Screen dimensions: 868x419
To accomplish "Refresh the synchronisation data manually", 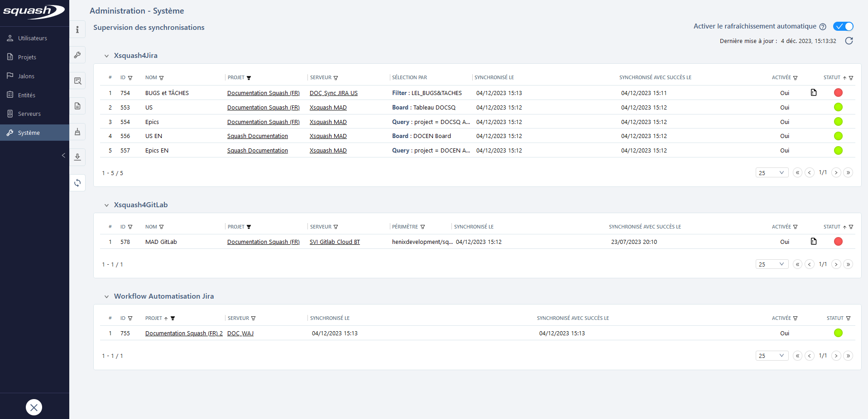I will pos(849,41).
